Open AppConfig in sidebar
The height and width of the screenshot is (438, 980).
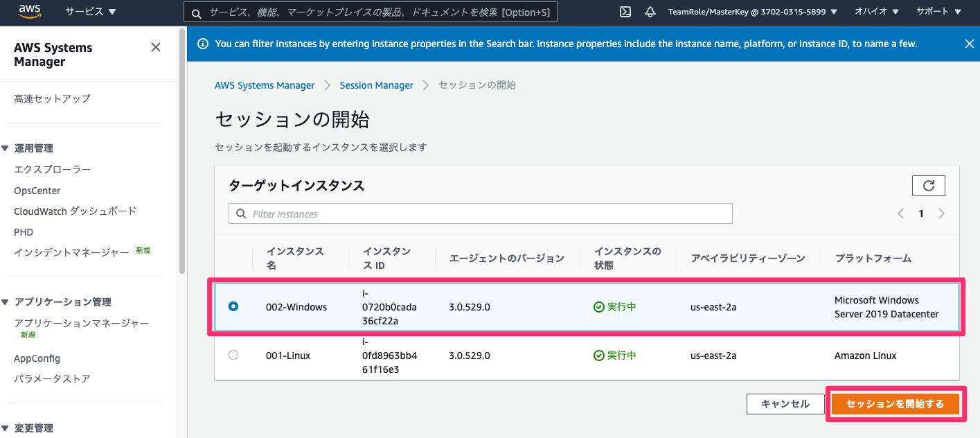click(x=37, y=358)
